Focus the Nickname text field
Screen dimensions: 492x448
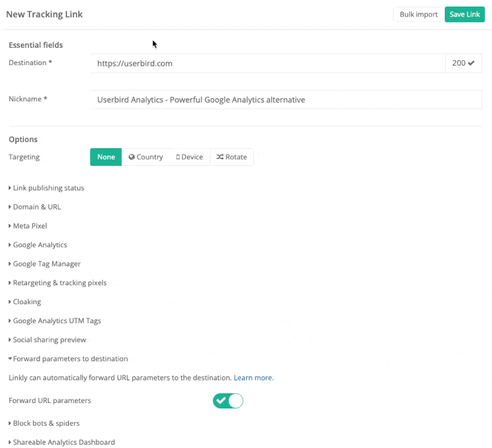coord(286,100)
